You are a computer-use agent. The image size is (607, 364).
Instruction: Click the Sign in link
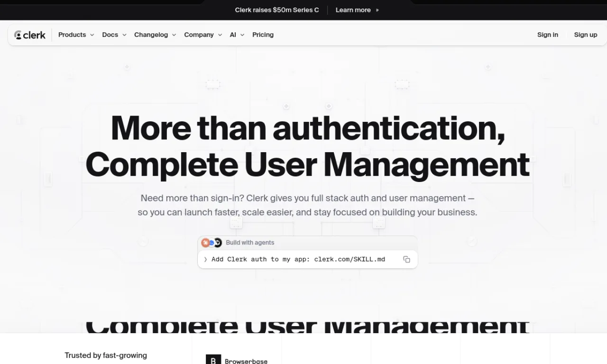(x=548, y=35)
